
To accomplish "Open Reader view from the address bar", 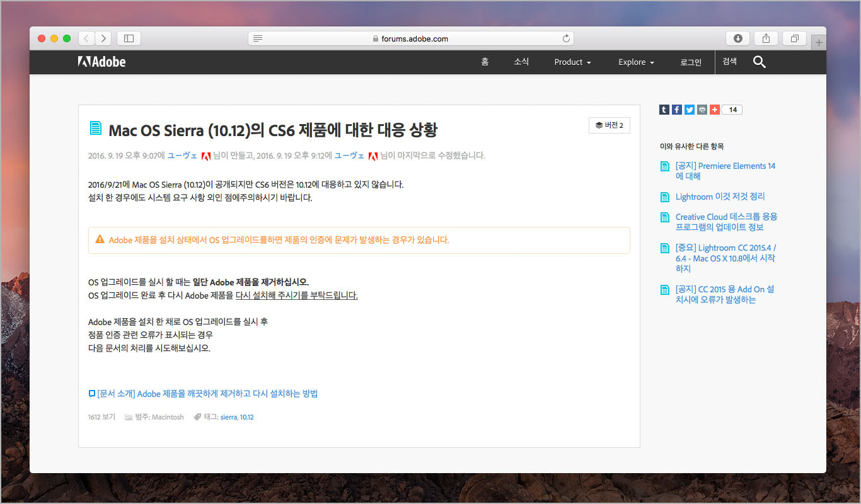I will pos(257,38).
